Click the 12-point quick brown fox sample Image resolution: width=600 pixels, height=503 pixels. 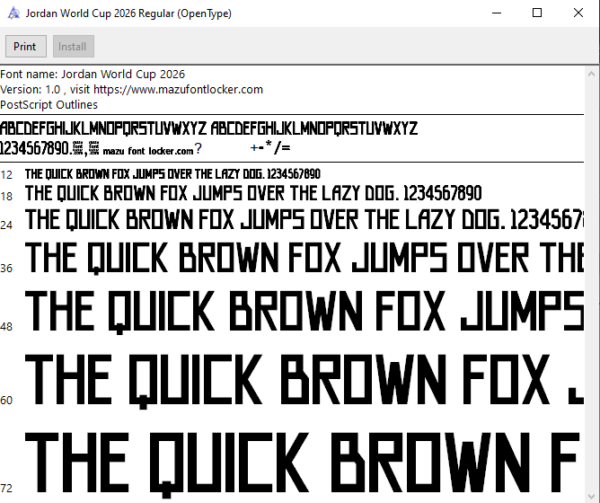click(x=173, y=174)
